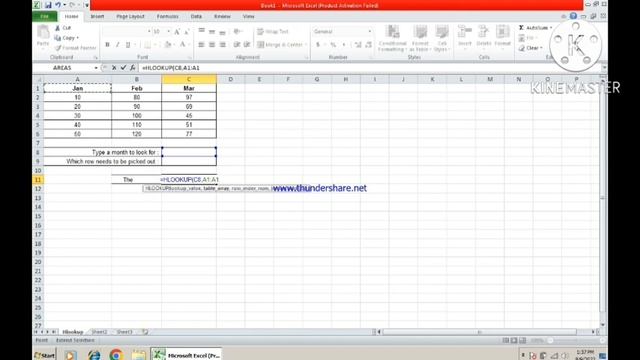Activate the Format Painter tool
The height and width of the screenshot is (360, 640).
pos(76,48)
